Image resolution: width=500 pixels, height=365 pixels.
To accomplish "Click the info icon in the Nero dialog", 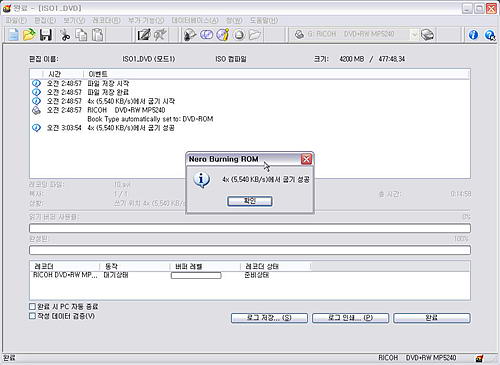I will [x=201, y=180].
